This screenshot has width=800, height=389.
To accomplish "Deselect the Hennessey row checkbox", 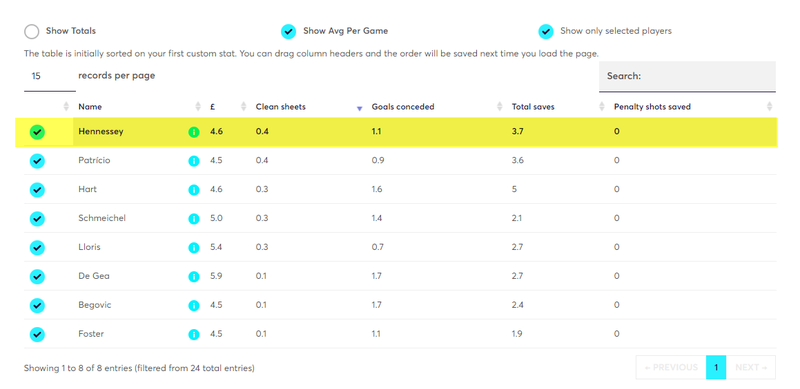I will click(37, 132).
